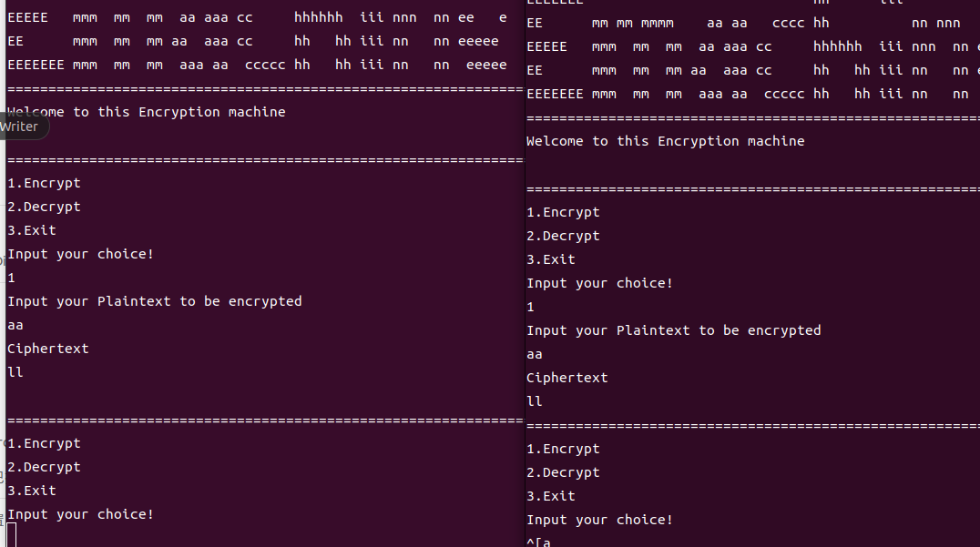Image resolution: width=980 pixels, height=547 pixels.
Task: Select the upper 1.Encrypt line in left terminal
Action: pos(45,184)
